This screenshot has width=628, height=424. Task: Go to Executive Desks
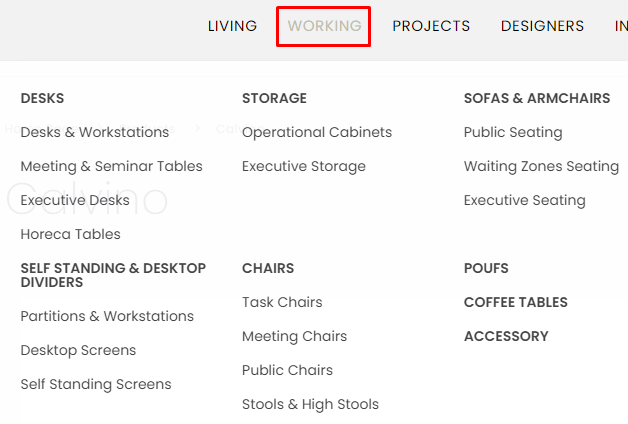pyautogui.click(x=75, y=200)
